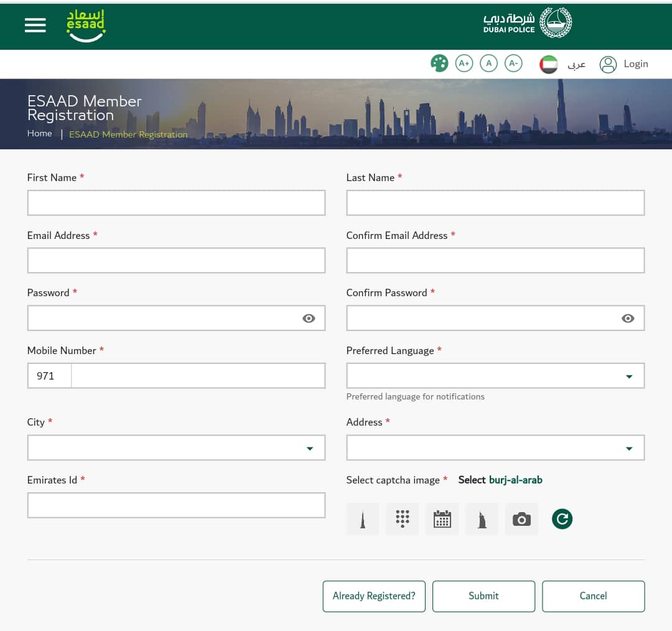Decrease font size with A- icon
Screen dimensions: 672x631
(x=513, y=63)
